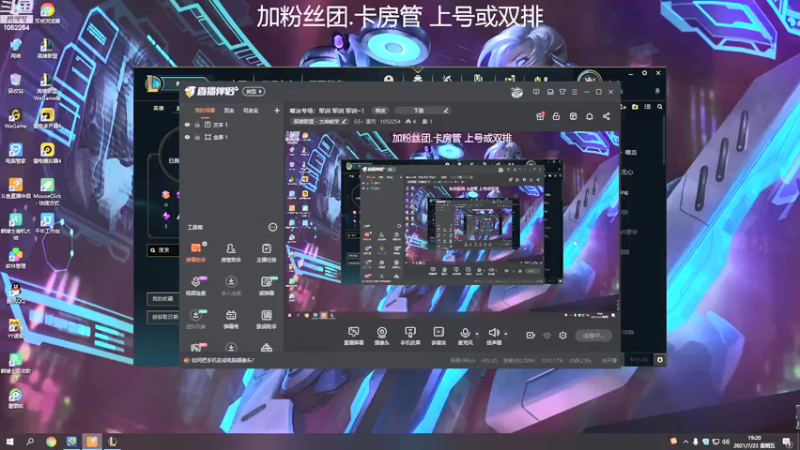Open the 下播 dropdown field
Screen dimensions: 800x450
(422, 110)
